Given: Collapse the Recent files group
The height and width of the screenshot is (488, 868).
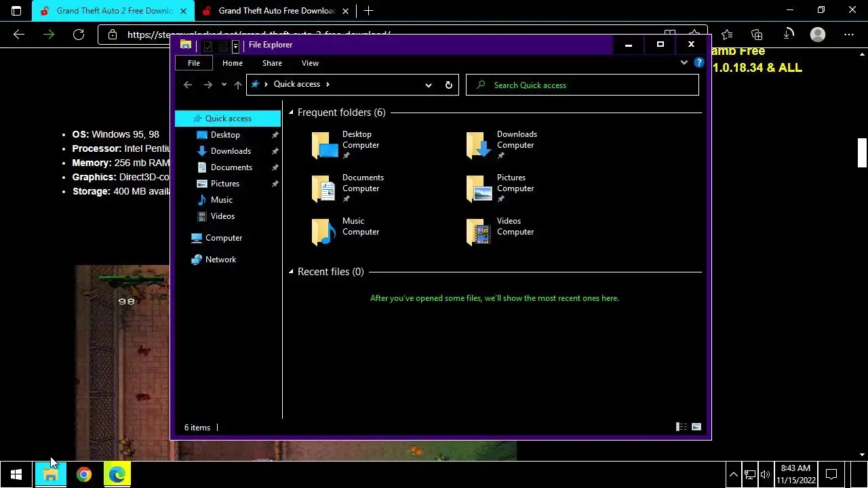Looking at the screenshot, I should click(291, 272).
